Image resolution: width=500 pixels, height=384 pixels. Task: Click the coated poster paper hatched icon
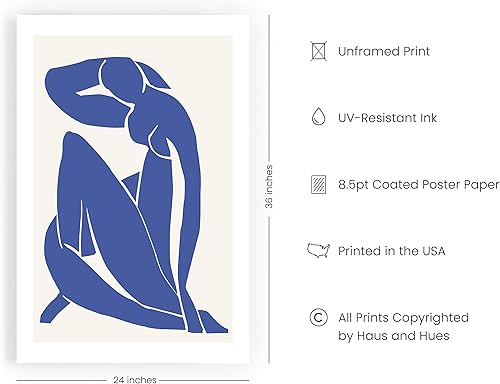(x=318, y=184)
